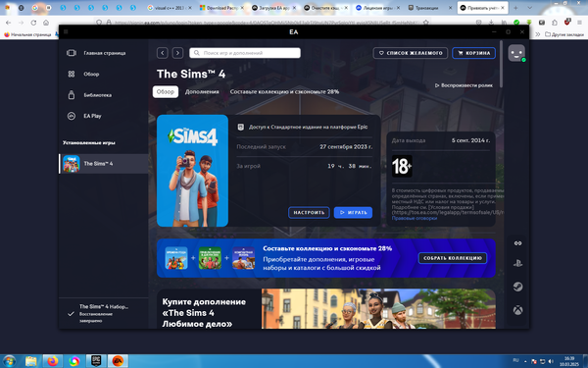Click the Правовые оговорки link
588x368 pixels.
414,218
